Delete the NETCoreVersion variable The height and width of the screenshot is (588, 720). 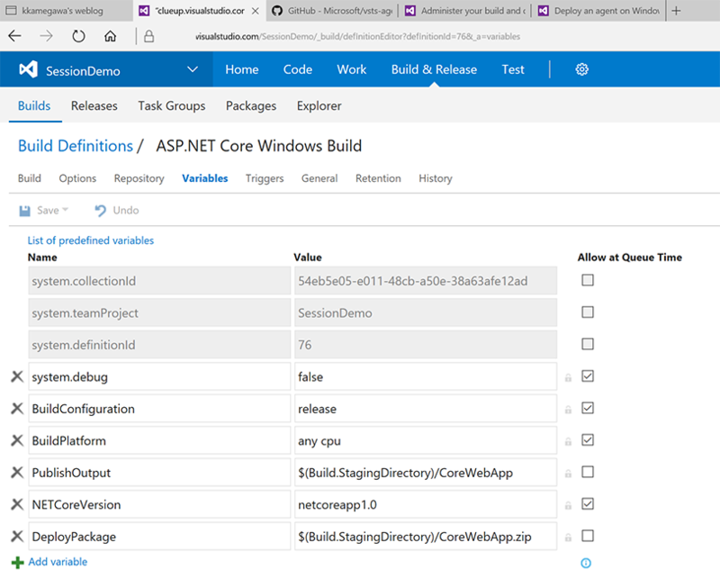[17, 504]
